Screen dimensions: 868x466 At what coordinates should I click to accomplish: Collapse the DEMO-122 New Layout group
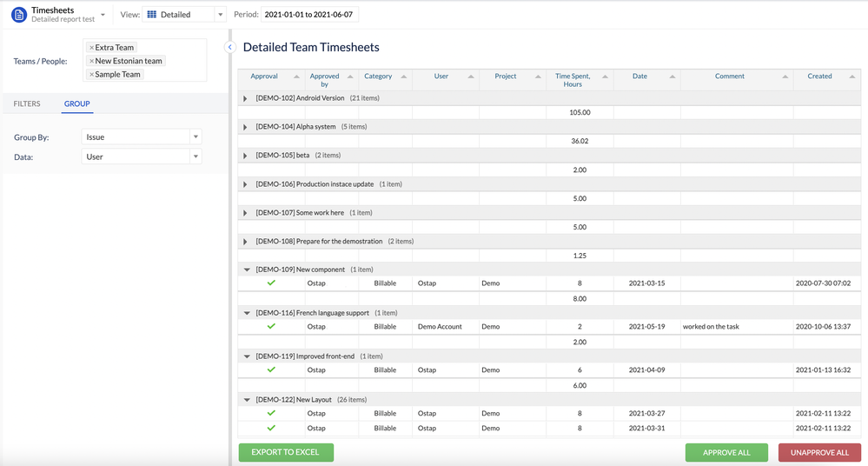point(247,400)
